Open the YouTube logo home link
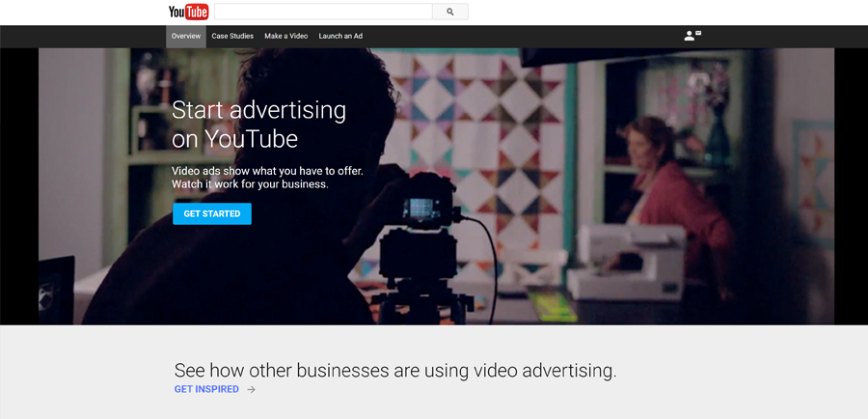The height and width of the screenshot is (419, 868). coord(188,12)
